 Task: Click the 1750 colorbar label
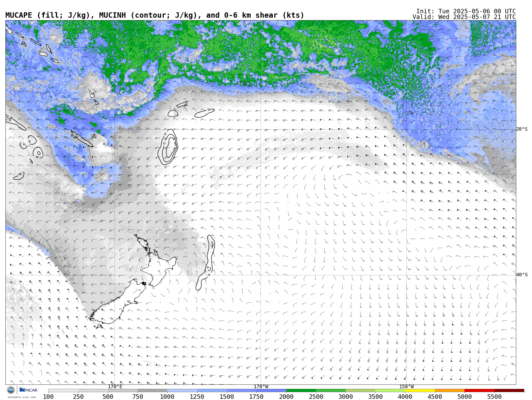tap(256, 397)
